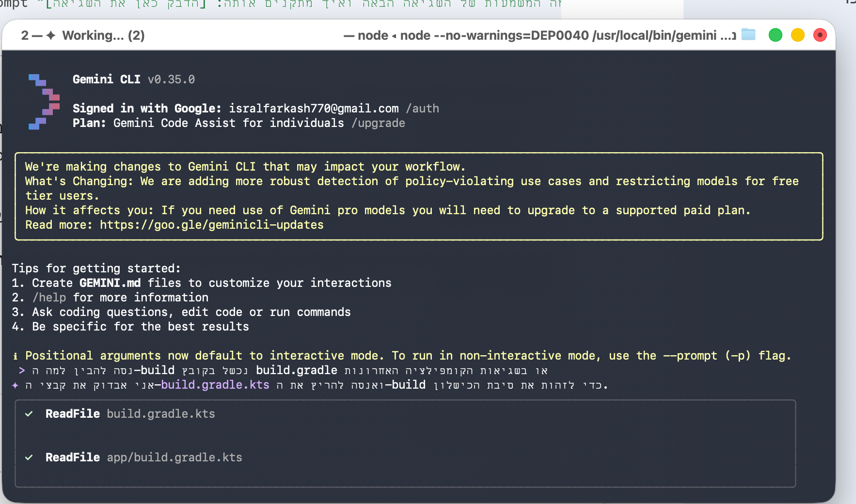Click the checkmark beside ReadFile app/build.gradle.kts

coord(29,457)
